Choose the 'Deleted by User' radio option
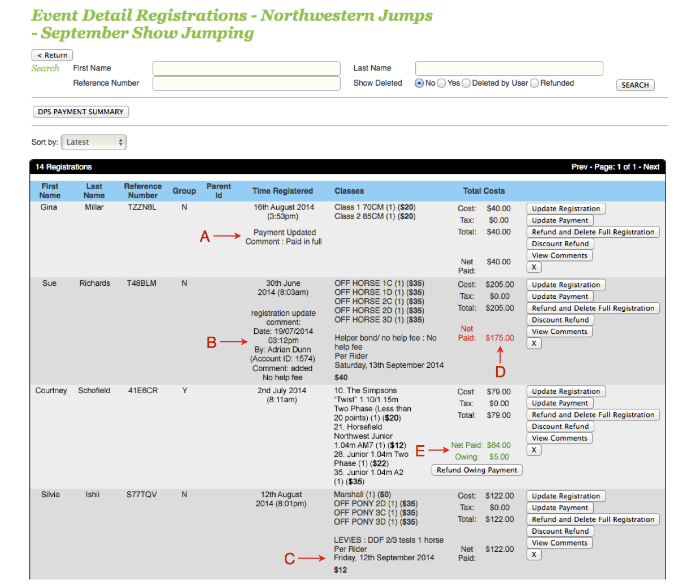This screenshot has height=588, width=700. coord(466,83)
